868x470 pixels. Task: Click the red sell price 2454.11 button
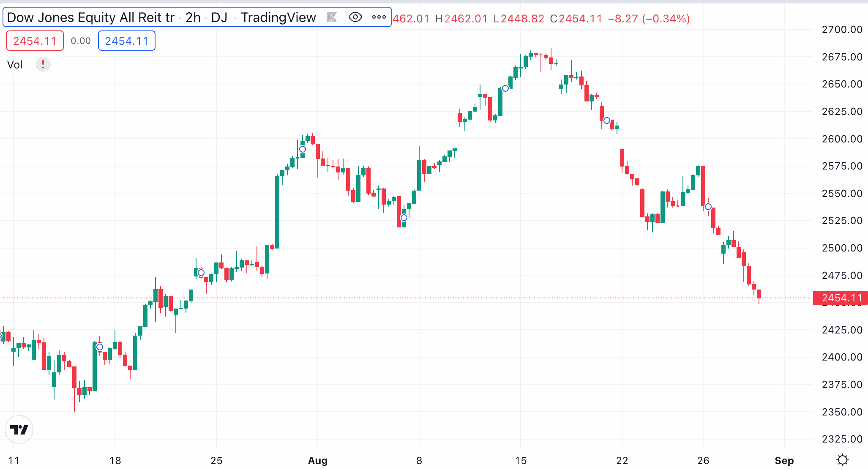[35, 41]
